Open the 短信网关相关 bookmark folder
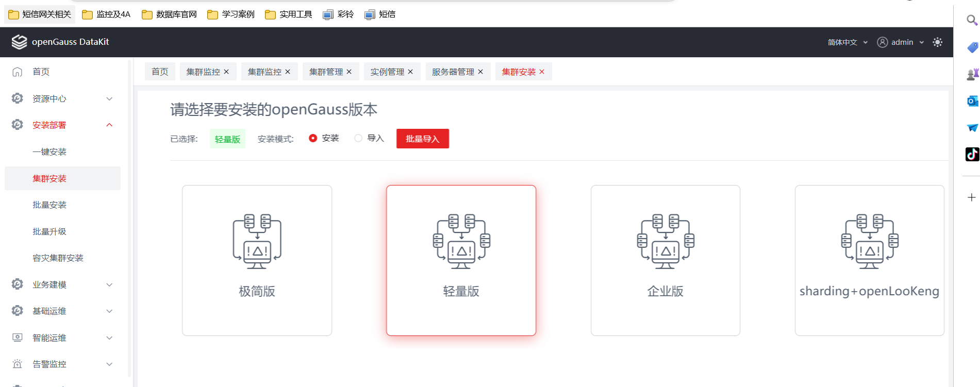The height and width of the screenshot is (387, 980). [x=40, y=14]
